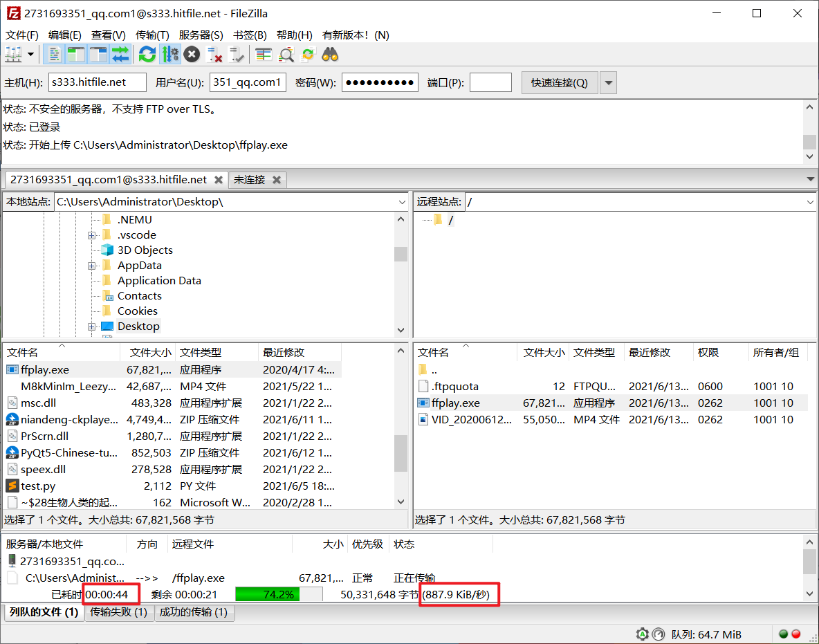
Task: Sort local files by 文件大小 column
Action: tap(148, 353)
